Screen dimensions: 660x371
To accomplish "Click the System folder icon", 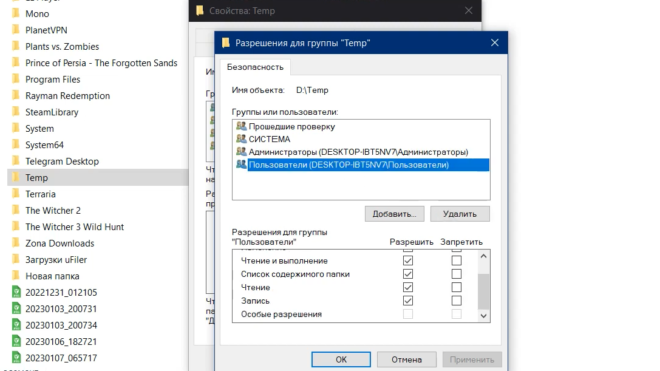I will [16, 128].
